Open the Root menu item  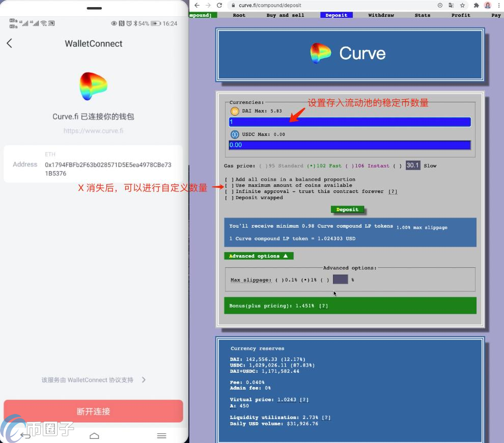click(x=239, y=15)
